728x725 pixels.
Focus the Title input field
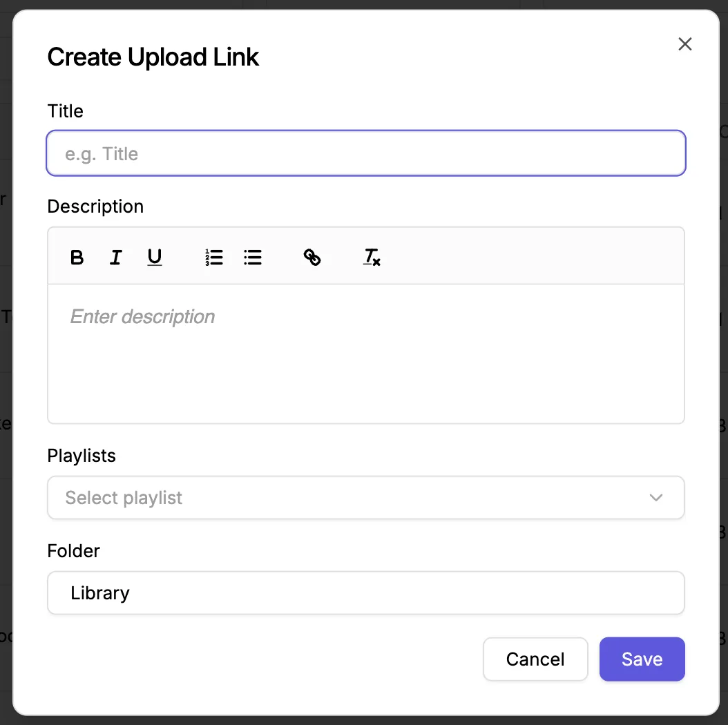[366, 153]
